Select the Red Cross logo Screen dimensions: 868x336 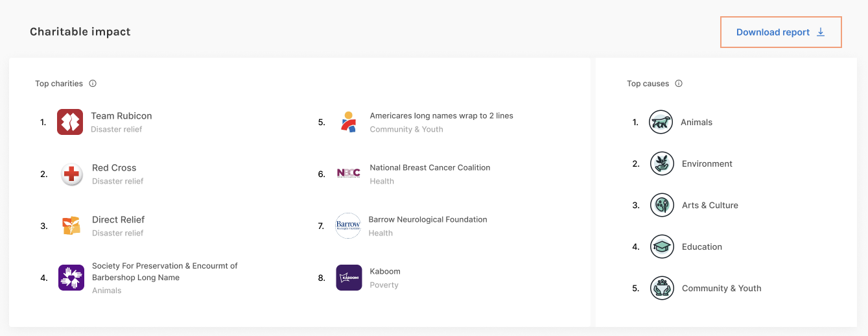[71, 174]
